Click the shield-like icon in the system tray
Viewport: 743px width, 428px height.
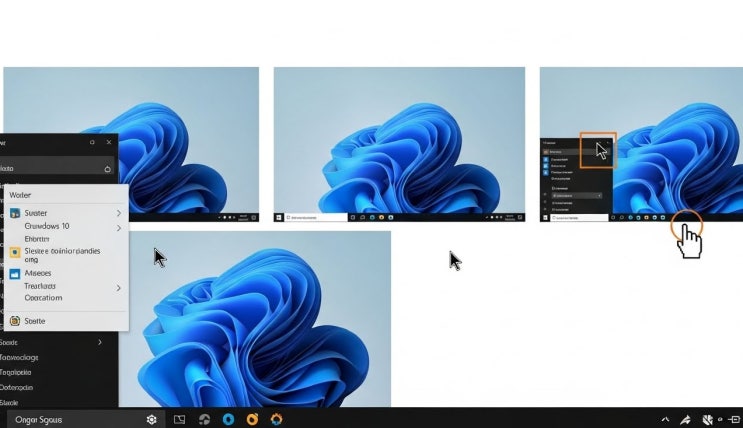[x=707, y=420]
